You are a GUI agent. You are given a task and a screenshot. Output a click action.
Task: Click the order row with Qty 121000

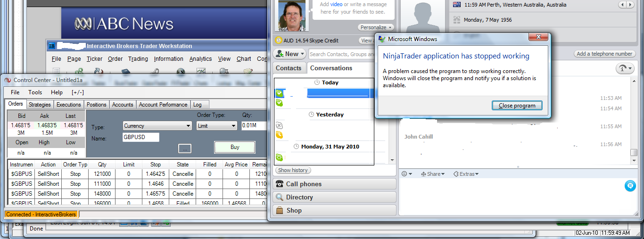[136, 174]
